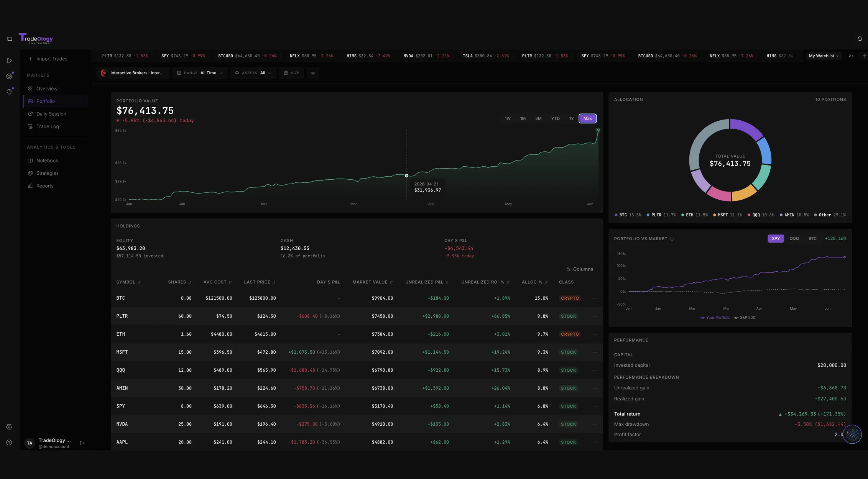Select the 1M chart range
This screenshot has height=479, width=868.
pos(523,118)
